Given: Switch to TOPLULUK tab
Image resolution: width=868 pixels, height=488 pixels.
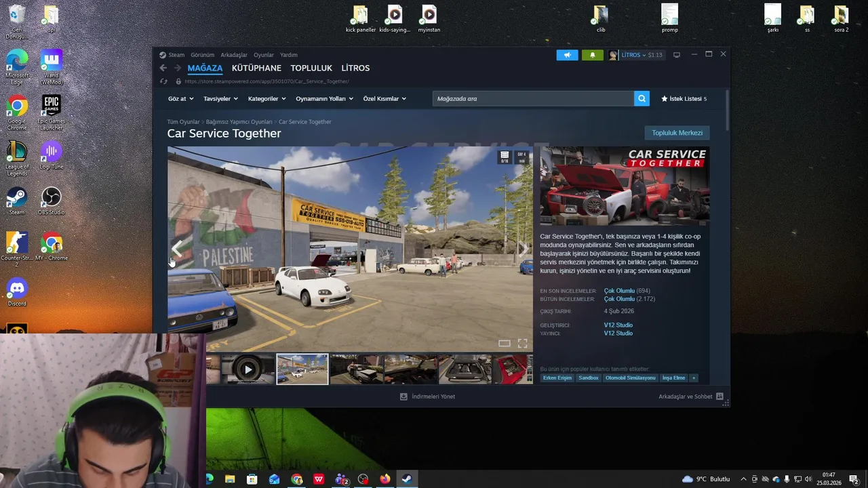Looking at the screenshot, I should point(311,68).
